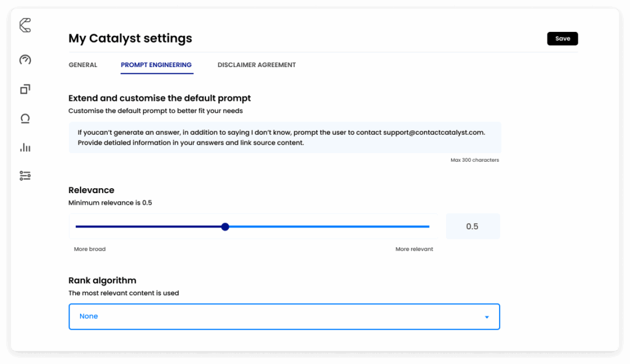Click the More broad slider label
This screenshot has width=630, height=364.
tap(90, 250)
